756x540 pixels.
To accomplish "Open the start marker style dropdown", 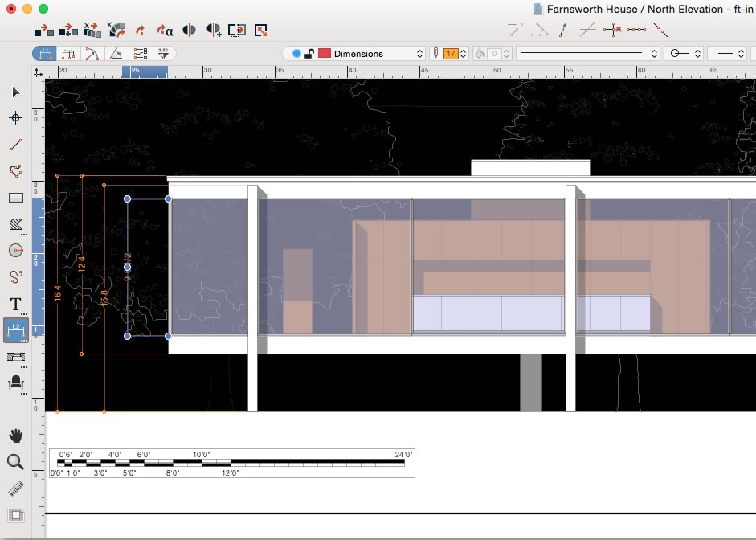I will (x=684, y=54).
